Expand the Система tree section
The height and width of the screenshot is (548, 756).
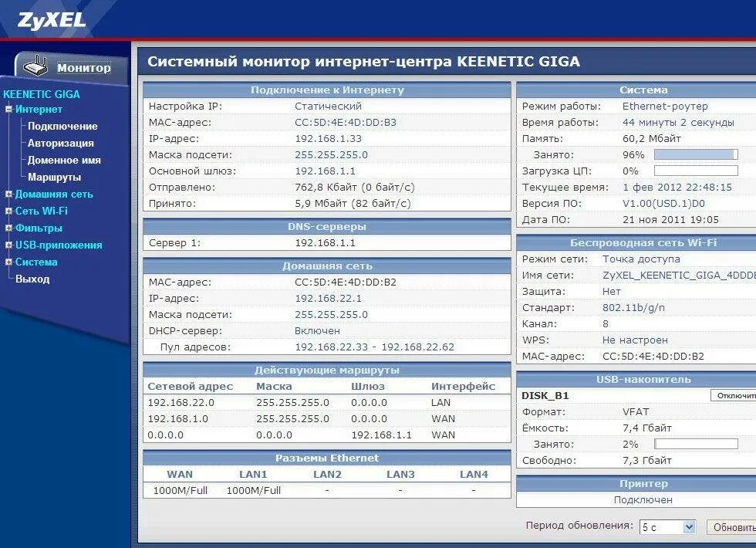point(8,262)
